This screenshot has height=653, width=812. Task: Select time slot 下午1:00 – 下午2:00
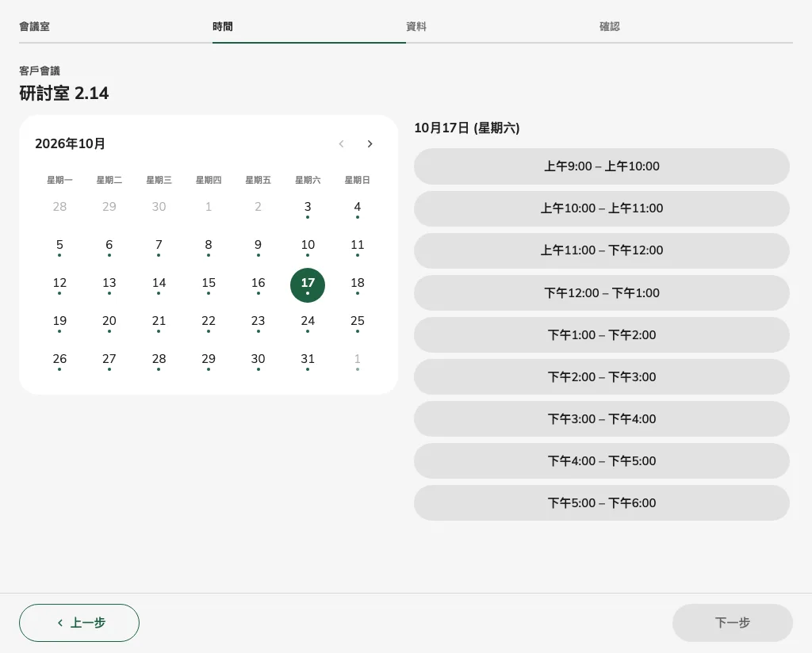point(602,334)
